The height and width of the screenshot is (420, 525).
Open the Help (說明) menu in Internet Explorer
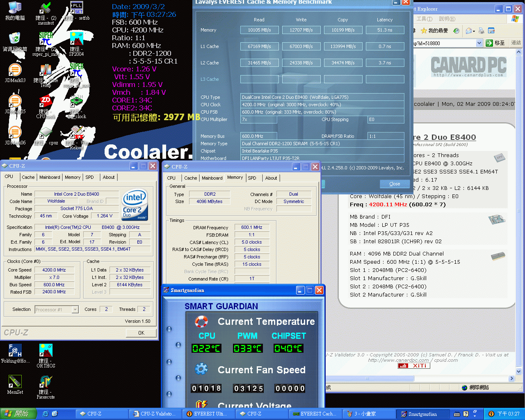click(x=447, y=19)
